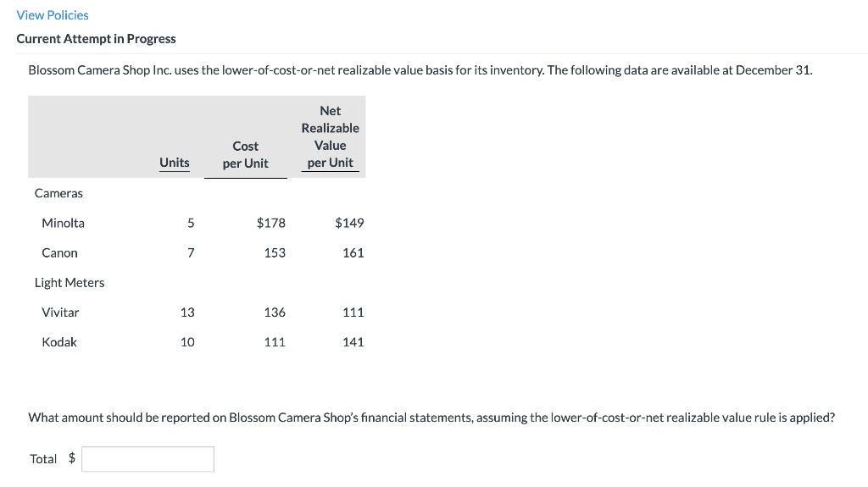Select the Current Attempt in Progress heading

tap(97, 39)
